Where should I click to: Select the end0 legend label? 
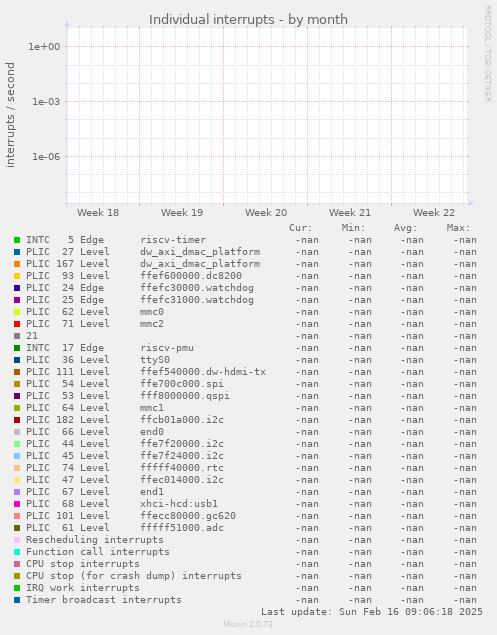[x=152, y=432]
